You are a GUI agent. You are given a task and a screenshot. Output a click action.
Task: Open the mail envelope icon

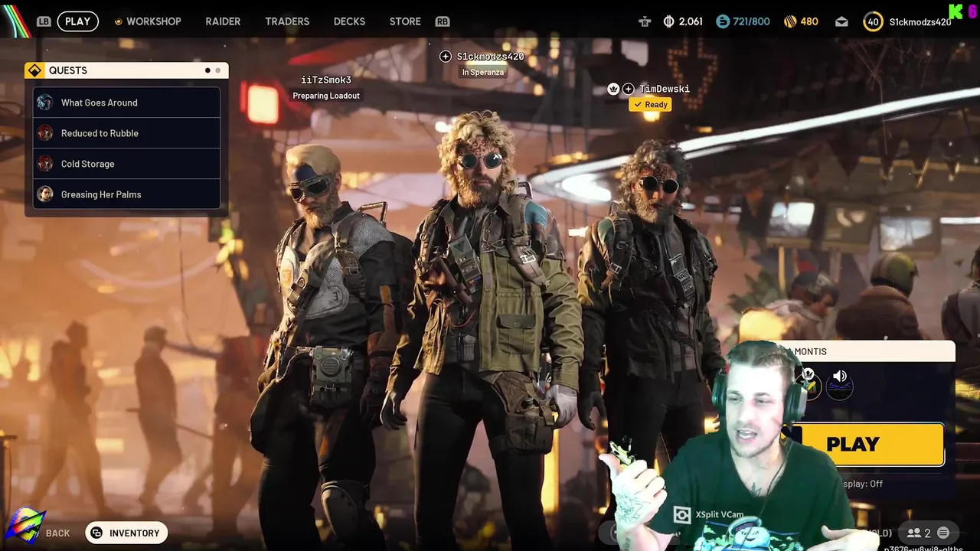point(841,21)
